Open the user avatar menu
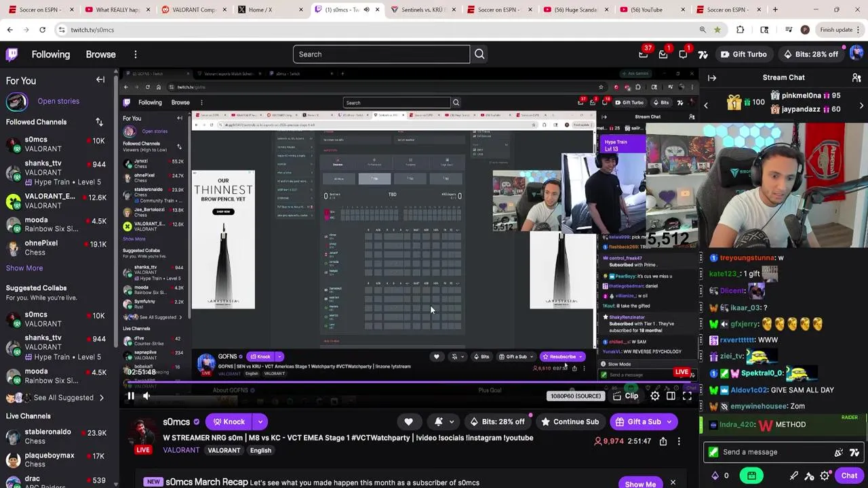Image resolution: width=868 pixels, height=488 pixels. 856,54
